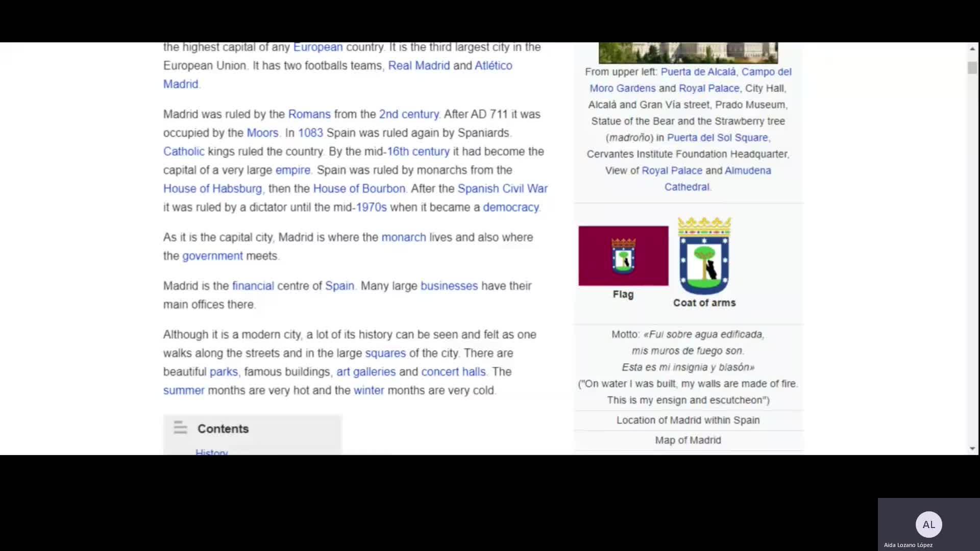Image resolution: width=980 pixels, height=551 pixels.
Task: Open the House of Bourbon article
Action: pyautogui.click(x=359, y=188)
